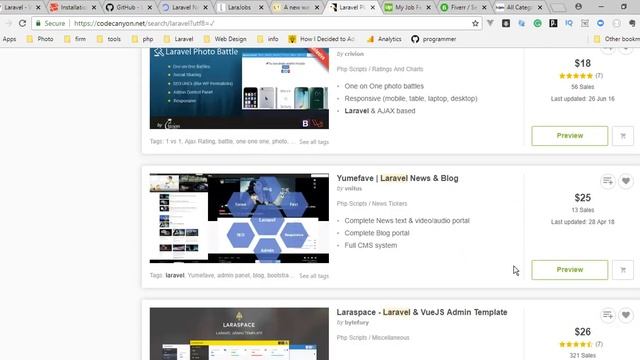Viewport: 640px width, 360px height.
Task: Open the Photo bookmarks folder
Action: (x=40, y=39)
